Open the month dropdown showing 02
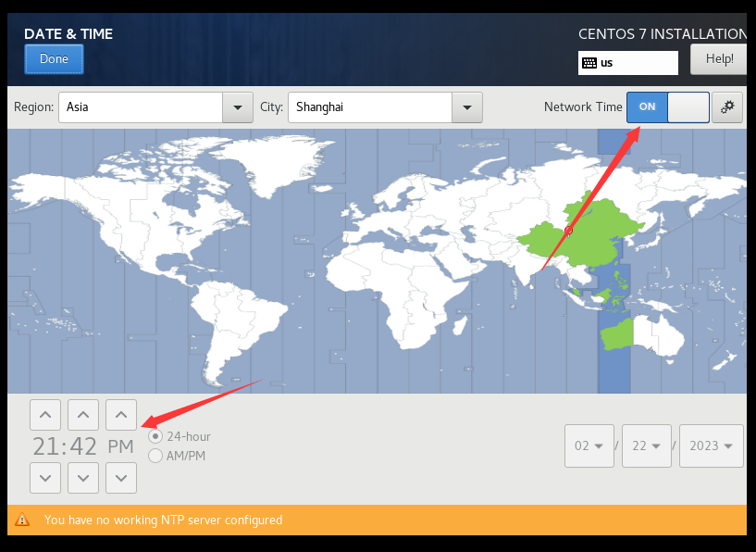 pyautogui.click(x=589, y=445)
